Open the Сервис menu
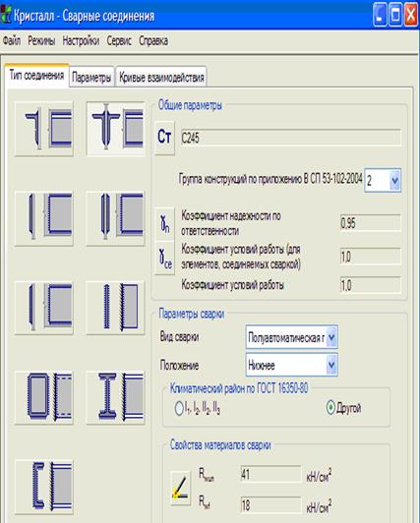420x523 pixels. (119, 40)
